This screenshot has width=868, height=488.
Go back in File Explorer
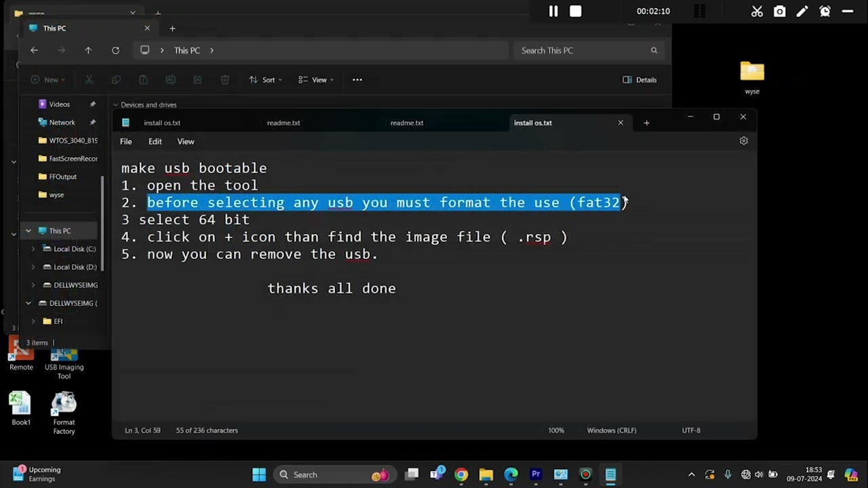pyautogui.click(x=34, y=50)
